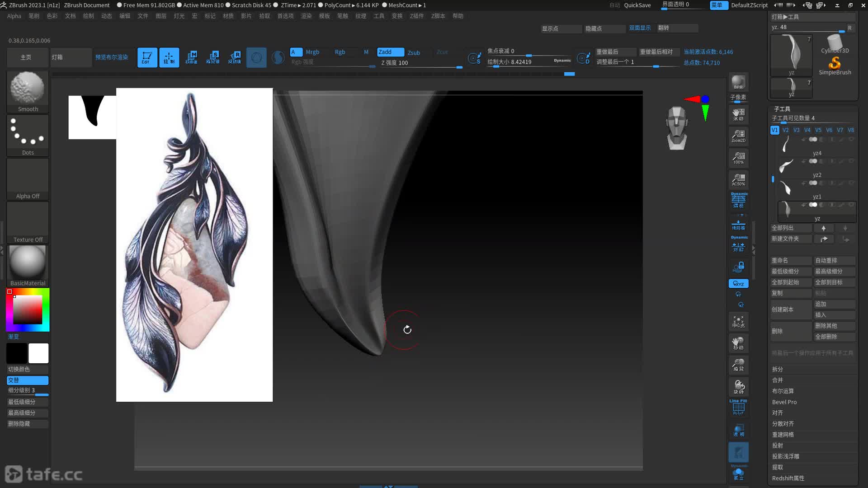Viewport: 868px width, 488px height.
Task: Click the Cylinder3D tool thumbnail
Action: (x=835, y=44)
